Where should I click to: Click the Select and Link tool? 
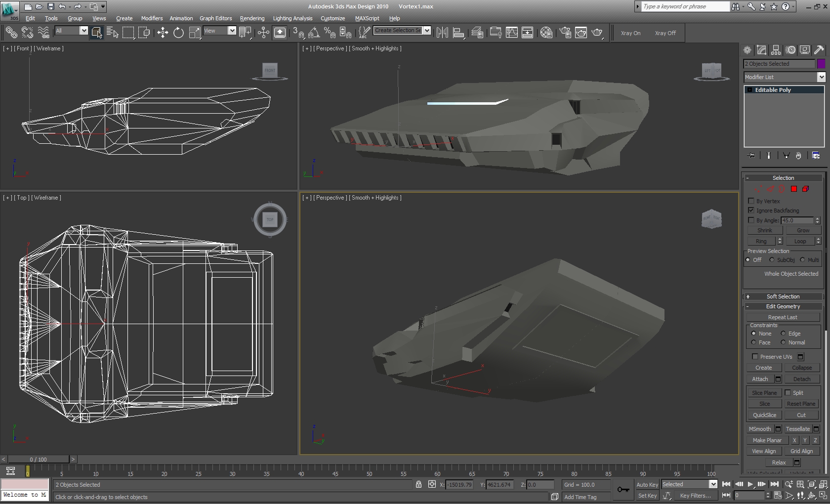coord(11,33)
